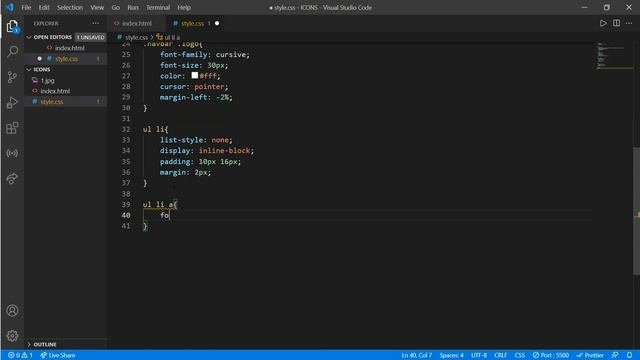Click the VS Code logo icon

pos(9,7)
